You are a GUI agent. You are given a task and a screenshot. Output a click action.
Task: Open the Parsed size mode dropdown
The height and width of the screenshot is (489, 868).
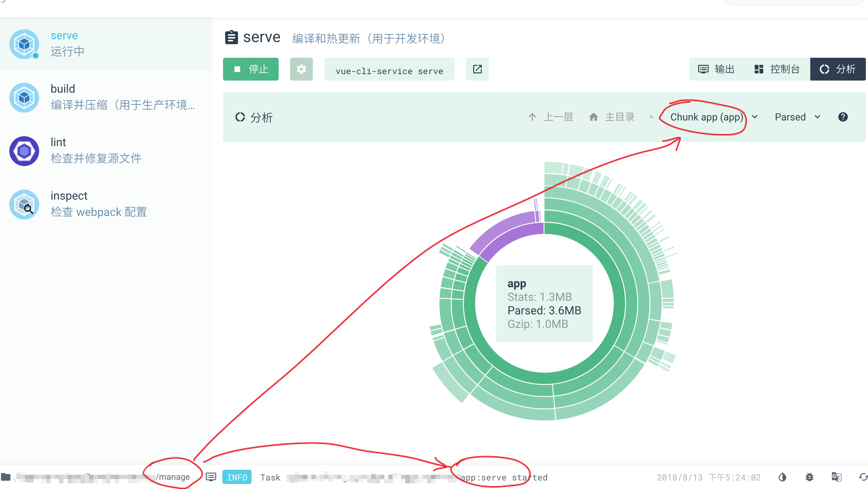coord(797,117)
